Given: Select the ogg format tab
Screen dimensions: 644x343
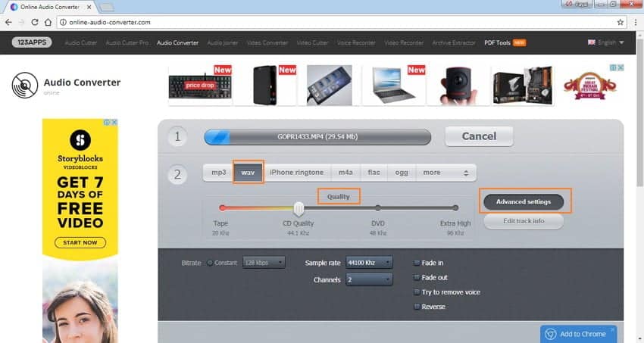Looking at the screenshot, I should click(x=402, y=173).
